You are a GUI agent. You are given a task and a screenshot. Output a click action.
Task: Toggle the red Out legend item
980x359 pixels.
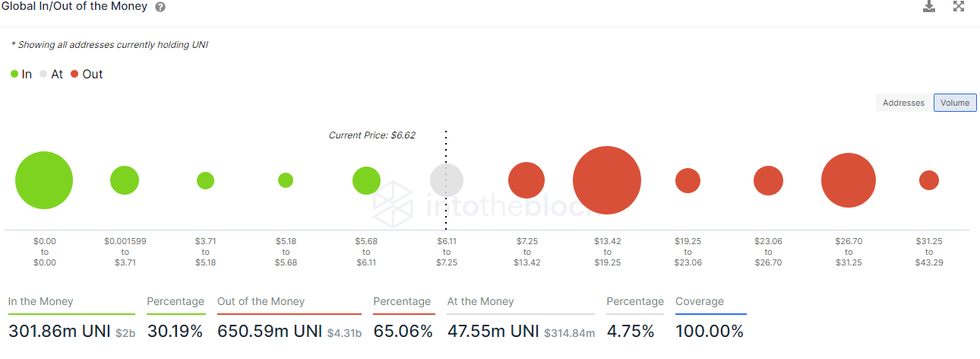click(87, 75)
